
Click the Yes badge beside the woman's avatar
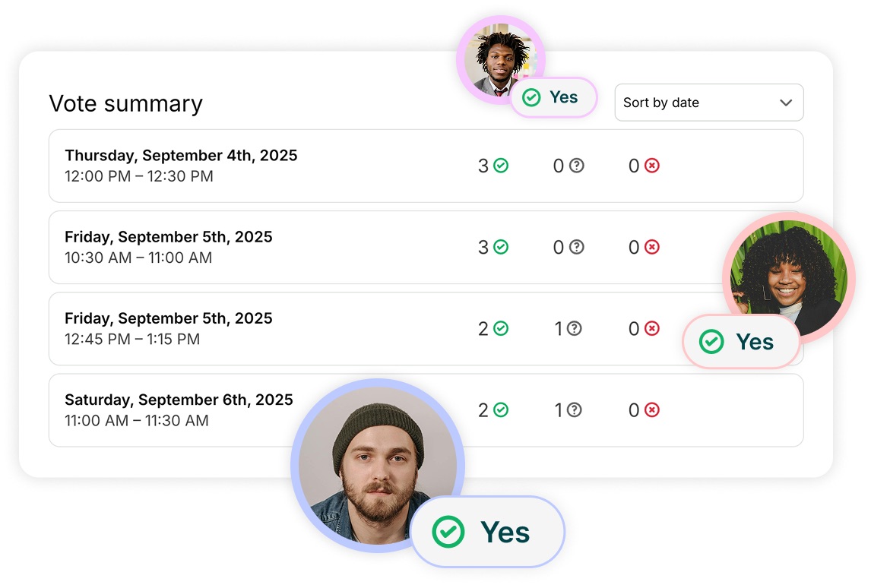tap(740, 342)
